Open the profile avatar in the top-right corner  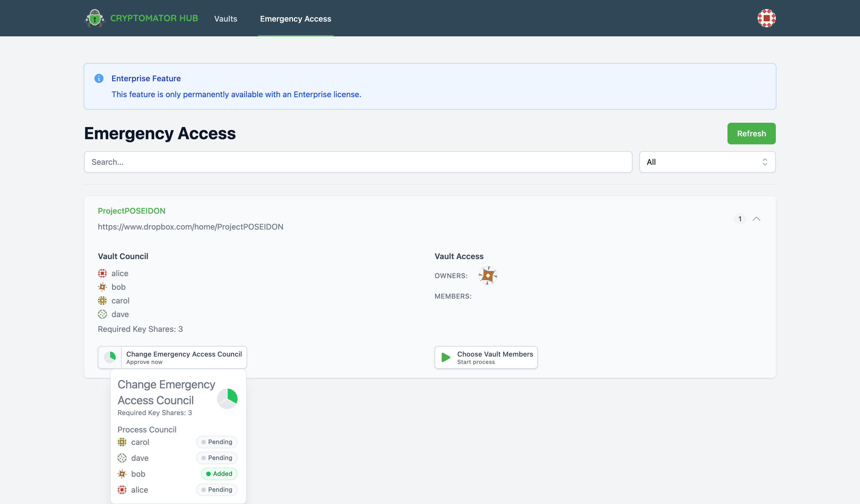(x=766, y=18)
